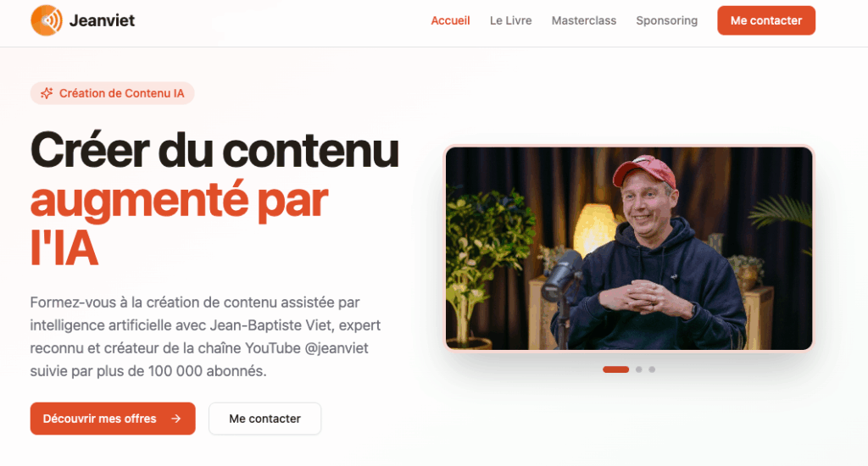Go to the Accueil nav item
Viewport: 868px width, 466px height.
[450, 20]
